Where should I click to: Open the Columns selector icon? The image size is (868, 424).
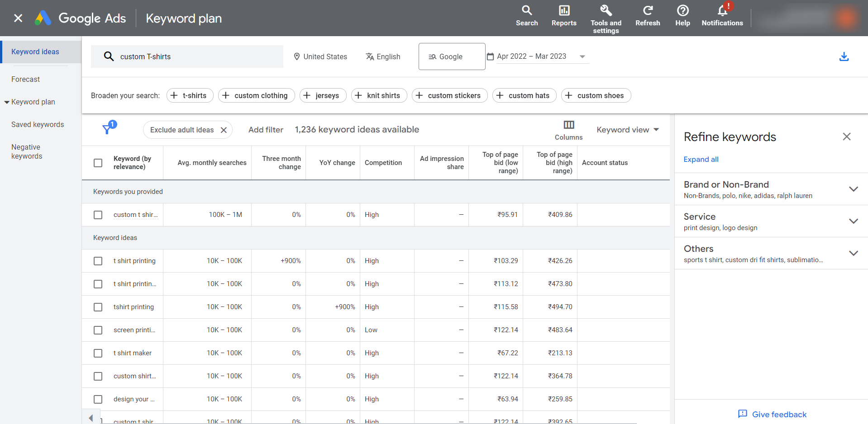pyautogui.click(x=568, y=125)
